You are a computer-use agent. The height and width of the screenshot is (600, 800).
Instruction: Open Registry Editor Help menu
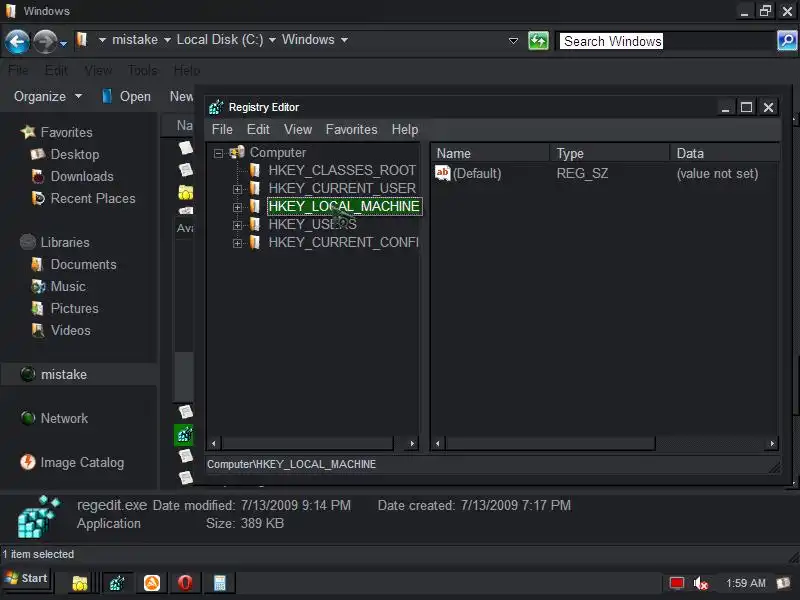click(x=405, y=130)
